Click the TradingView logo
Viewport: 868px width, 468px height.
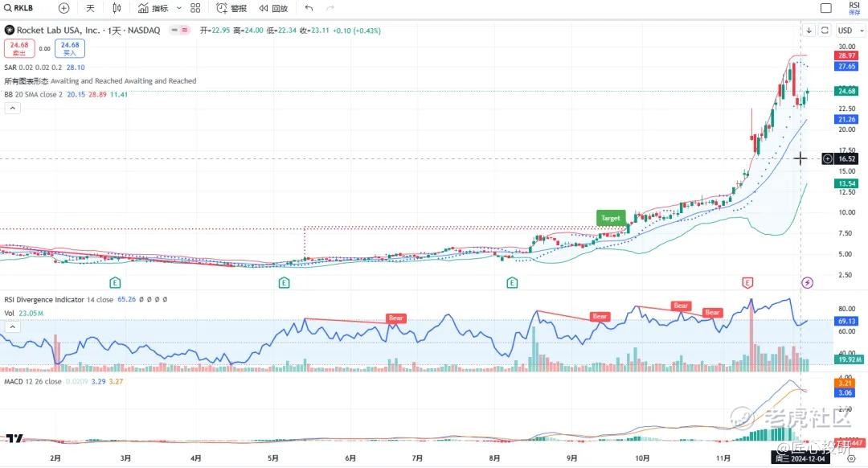point(15,437)
